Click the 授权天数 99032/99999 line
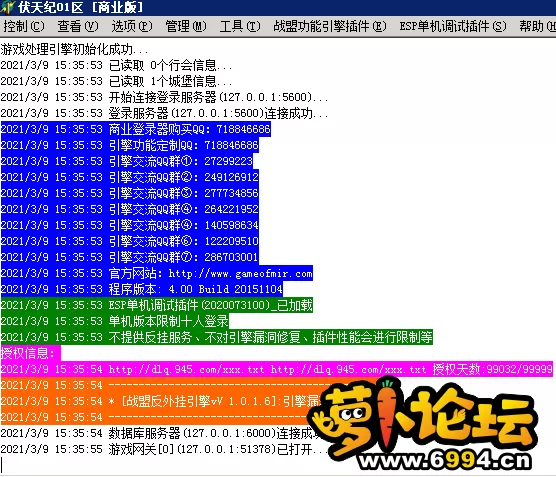This screenshot has height=477, width=556. point(277,369)
